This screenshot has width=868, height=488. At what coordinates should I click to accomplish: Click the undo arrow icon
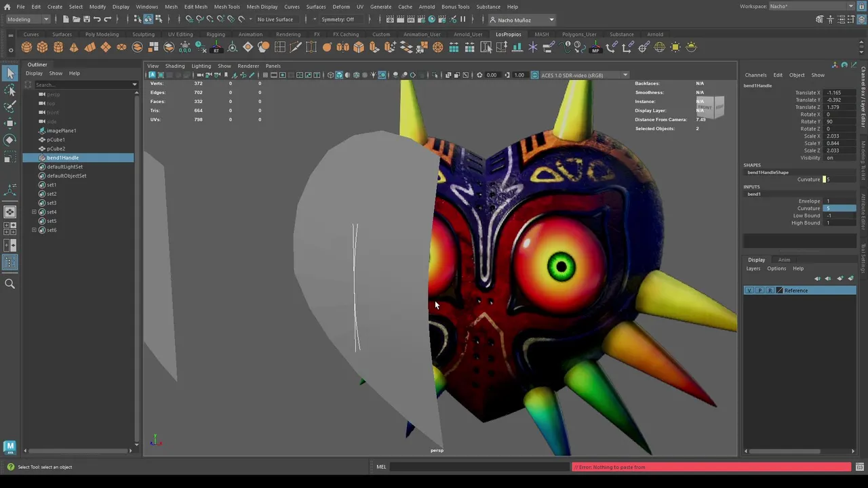(97, 20)
